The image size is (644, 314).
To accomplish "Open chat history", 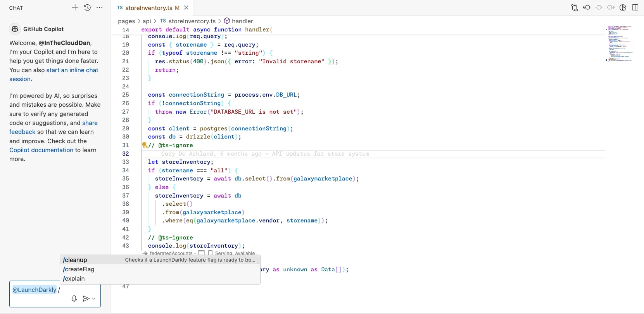I will pos(87,7).
